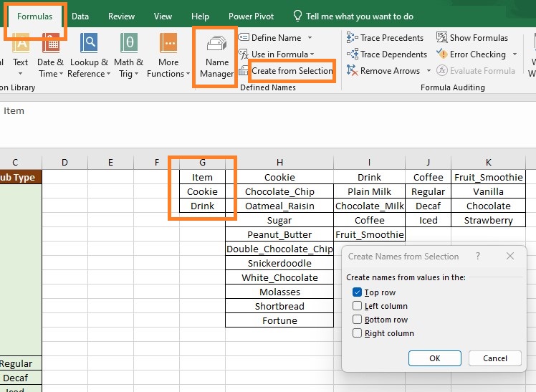The image size is (536, 392).
Task: Expand the Error Checking dropdown arrow
Action: (515, 54)
